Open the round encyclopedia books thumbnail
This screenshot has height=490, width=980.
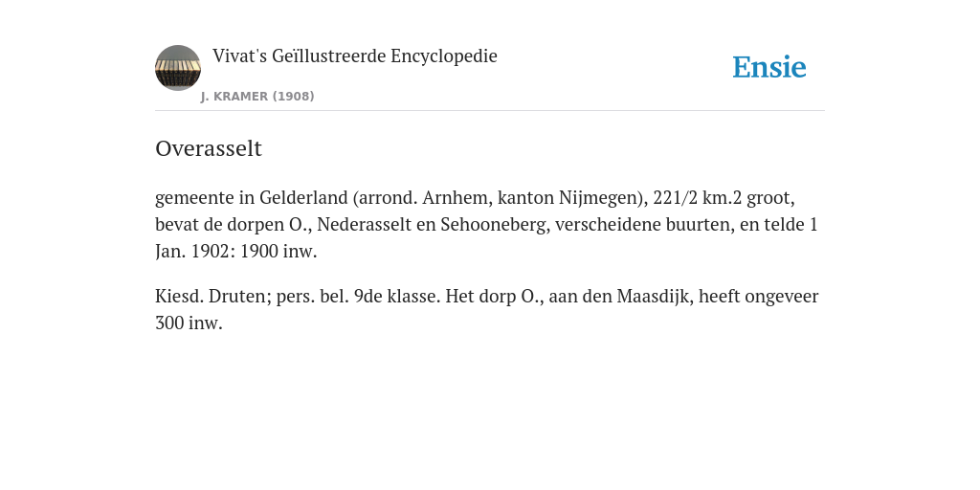(x=177, y=68)
